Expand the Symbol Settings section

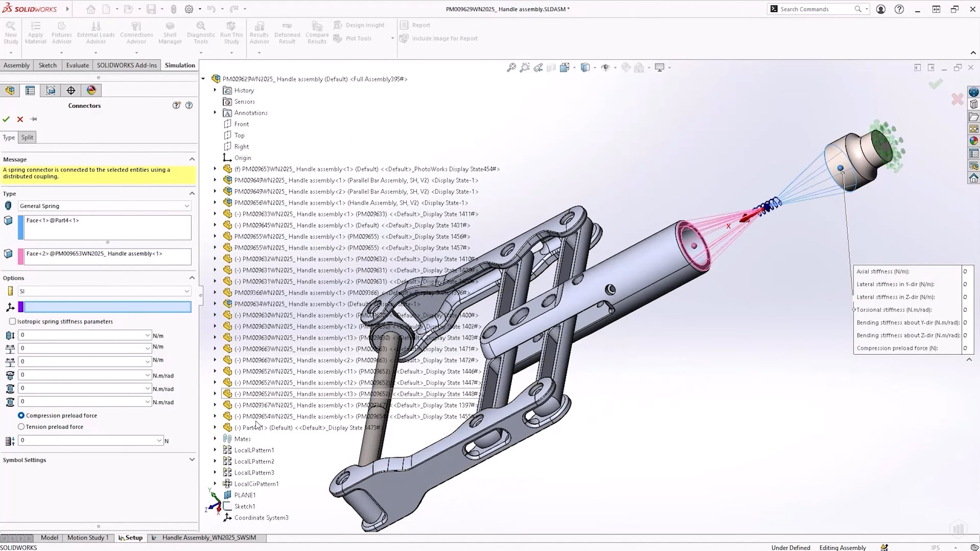192,460
